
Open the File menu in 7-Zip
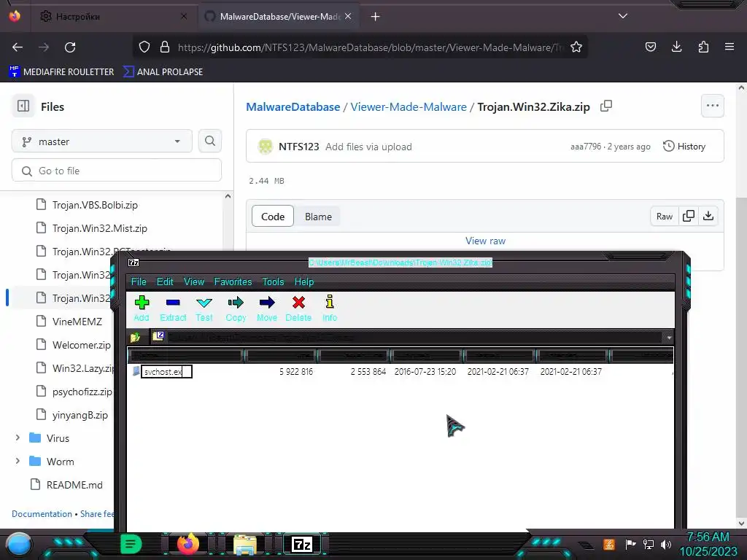pyautogui.click(x=139, y=281)
